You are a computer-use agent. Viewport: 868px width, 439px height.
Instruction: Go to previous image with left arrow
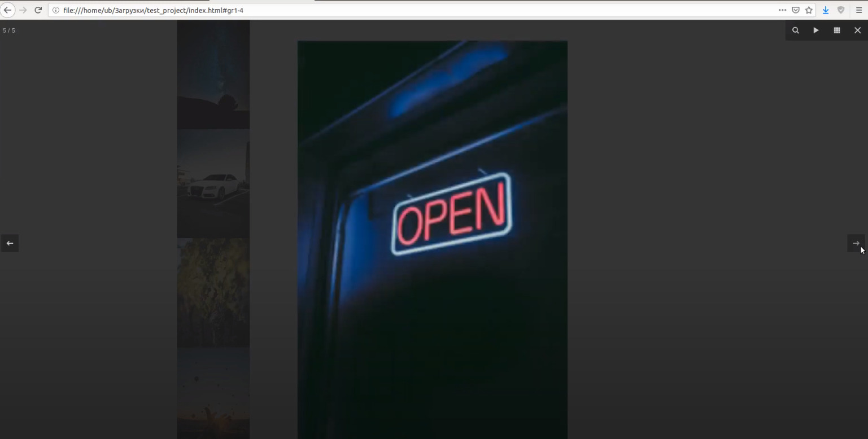pyautogui.click(x=10, y=243)
